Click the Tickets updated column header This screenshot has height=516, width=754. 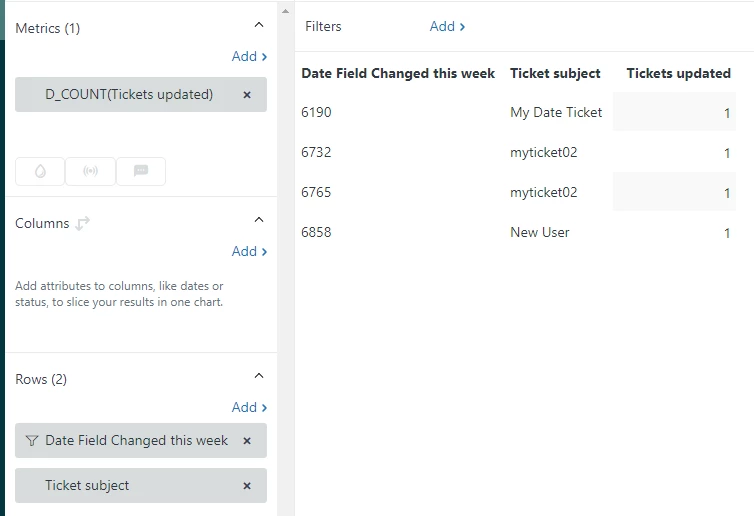678,73
